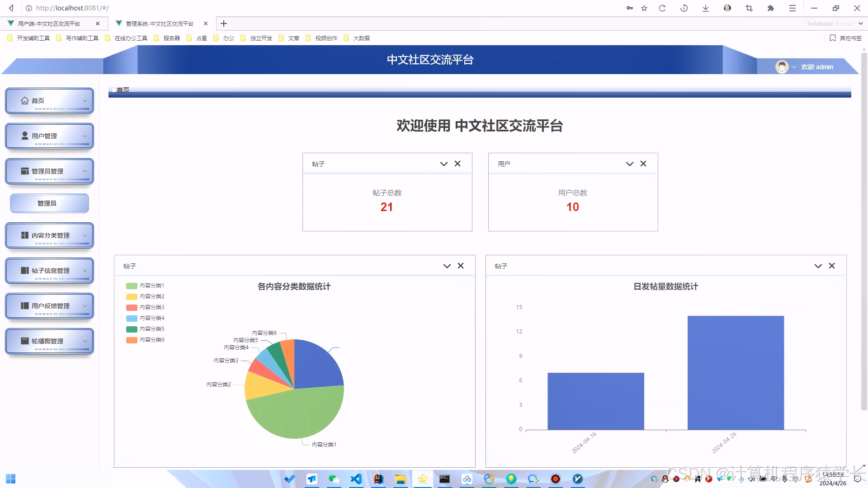Screen dimensions: 868x488
Task: Click the icon beside 帖子信息管理
Action: 25,270
